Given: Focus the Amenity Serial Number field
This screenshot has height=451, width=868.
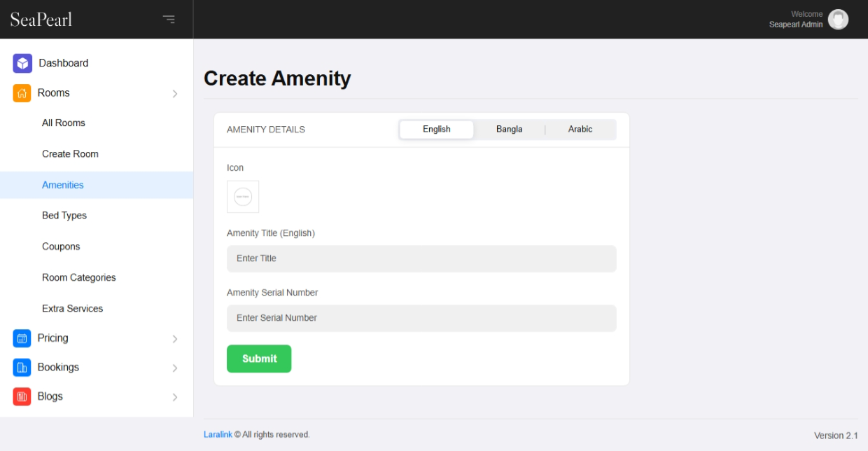Looking at the screenshot, I should pos(421,318).
